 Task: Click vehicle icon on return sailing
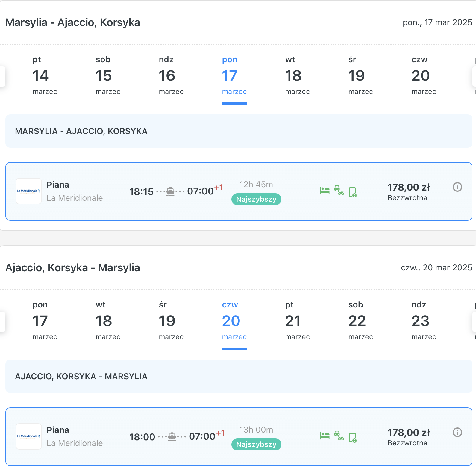339,435
